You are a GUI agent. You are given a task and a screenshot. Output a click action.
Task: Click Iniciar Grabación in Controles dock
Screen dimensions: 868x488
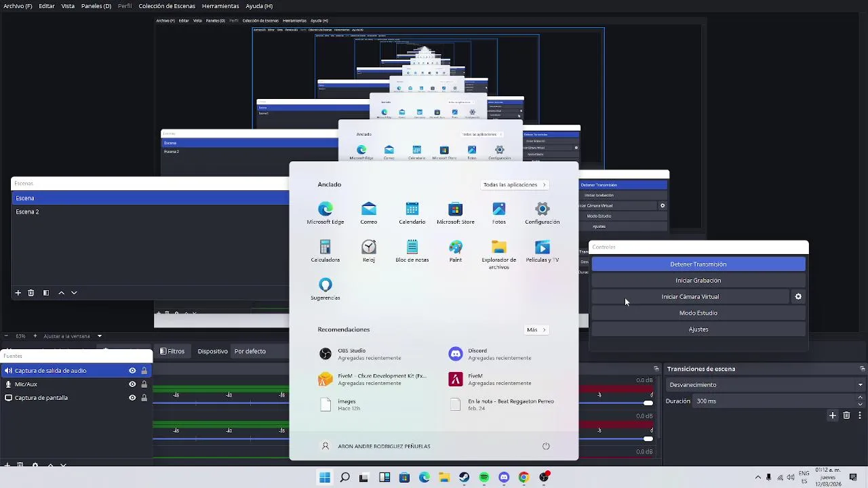click(698, 281)
